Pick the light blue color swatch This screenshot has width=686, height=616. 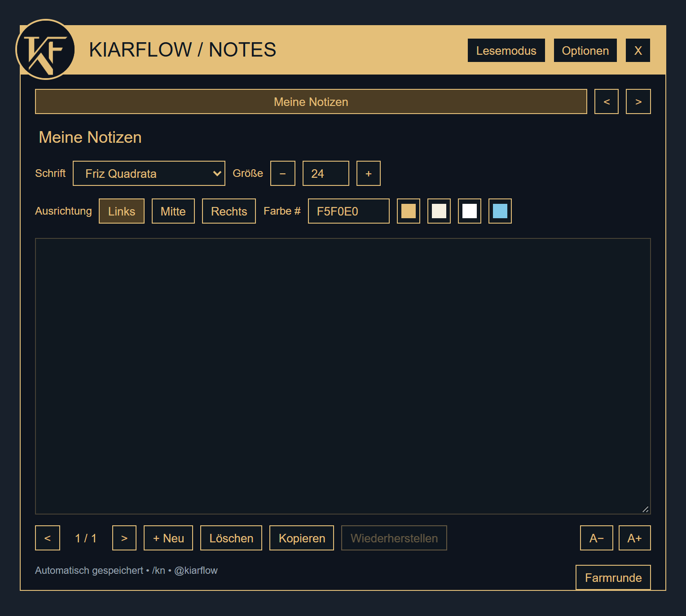500,211
